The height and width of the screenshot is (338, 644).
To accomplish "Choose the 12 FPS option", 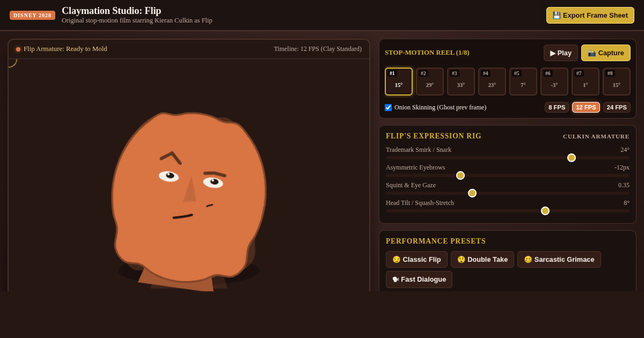I will coord(586,107).
